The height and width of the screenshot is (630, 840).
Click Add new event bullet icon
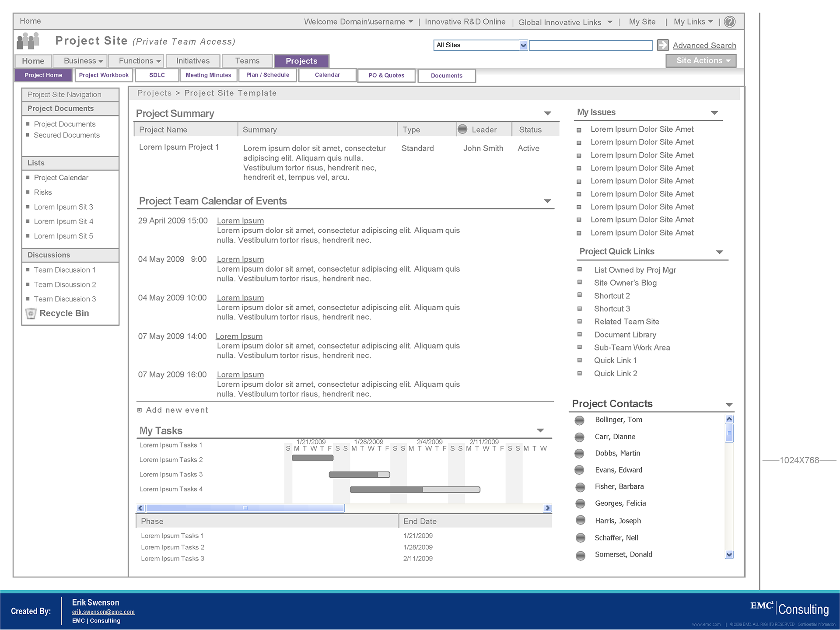pos(140,410)
